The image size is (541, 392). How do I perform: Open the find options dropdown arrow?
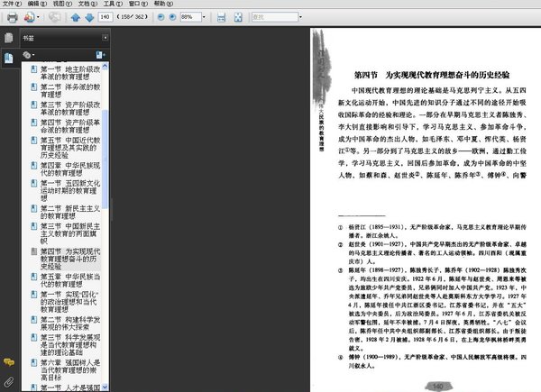click(300, 17)
